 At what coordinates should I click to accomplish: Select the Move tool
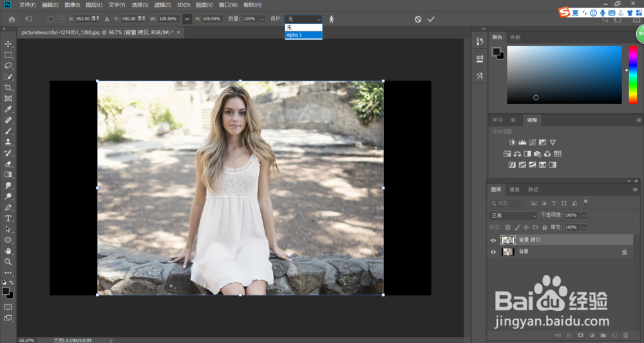[8, 44]
